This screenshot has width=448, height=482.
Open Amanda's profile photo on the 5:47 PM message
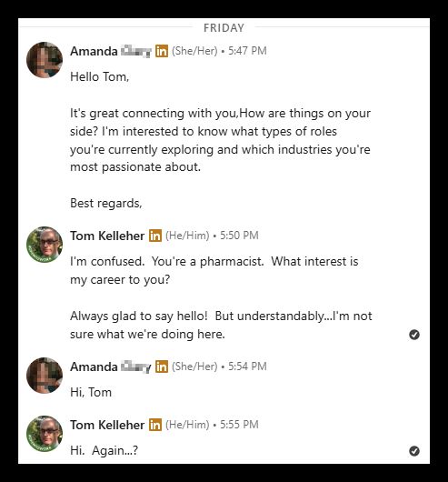point(45,60)
